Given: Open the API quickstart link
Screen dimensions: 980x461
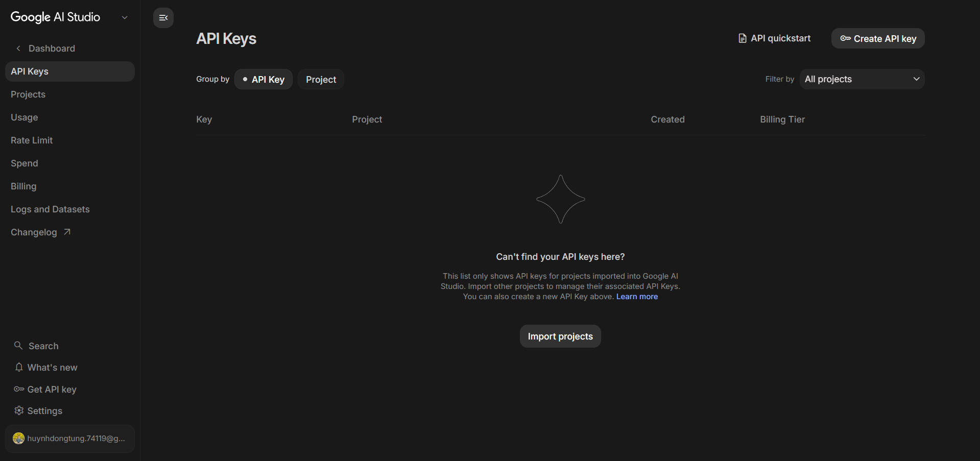Looking at the screenshot, I should [775, 38].
